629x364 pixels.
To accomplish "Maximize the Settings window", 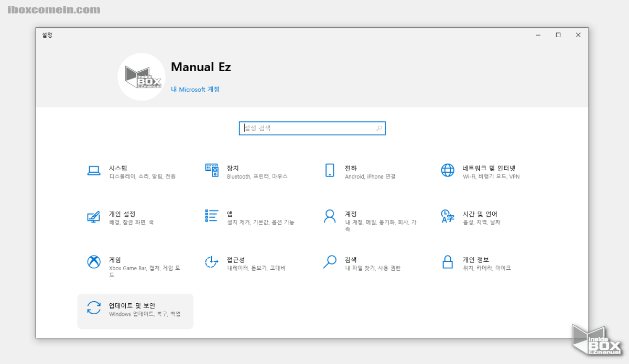I will (x=558, y=35).
